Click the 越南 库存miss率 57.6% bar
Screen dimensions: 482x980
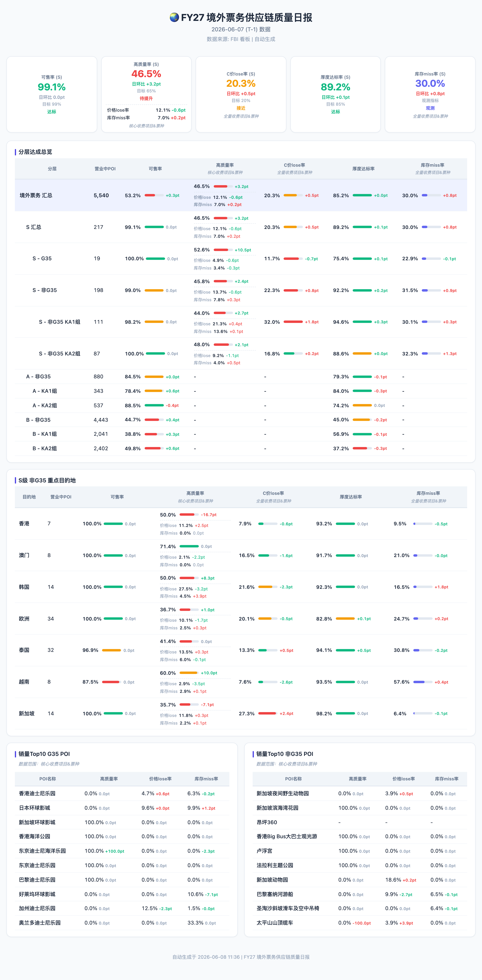[423, 682]
